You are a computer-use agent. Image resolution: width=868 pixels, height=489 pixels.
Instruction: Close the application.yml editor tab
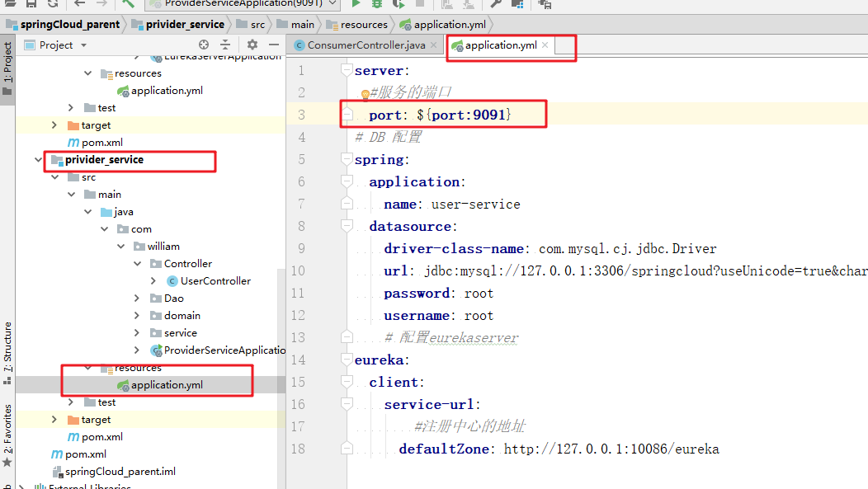click(545, 45)
